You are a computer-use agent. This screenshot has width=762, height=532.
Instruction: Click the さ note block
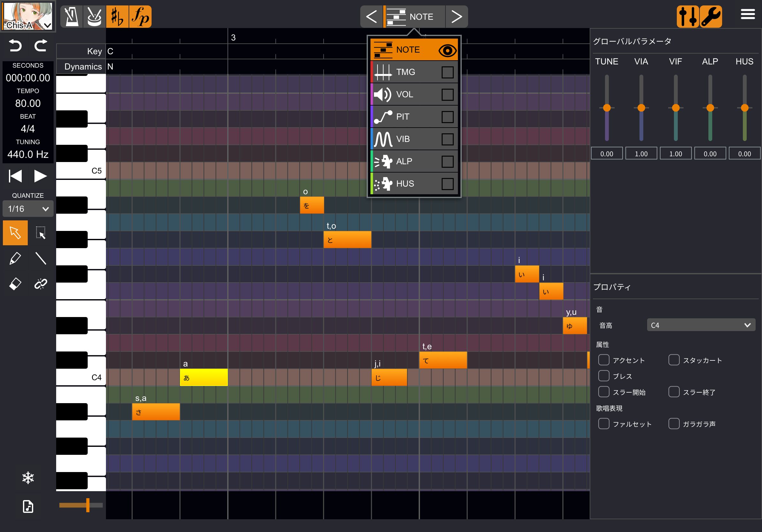point(156,412)
